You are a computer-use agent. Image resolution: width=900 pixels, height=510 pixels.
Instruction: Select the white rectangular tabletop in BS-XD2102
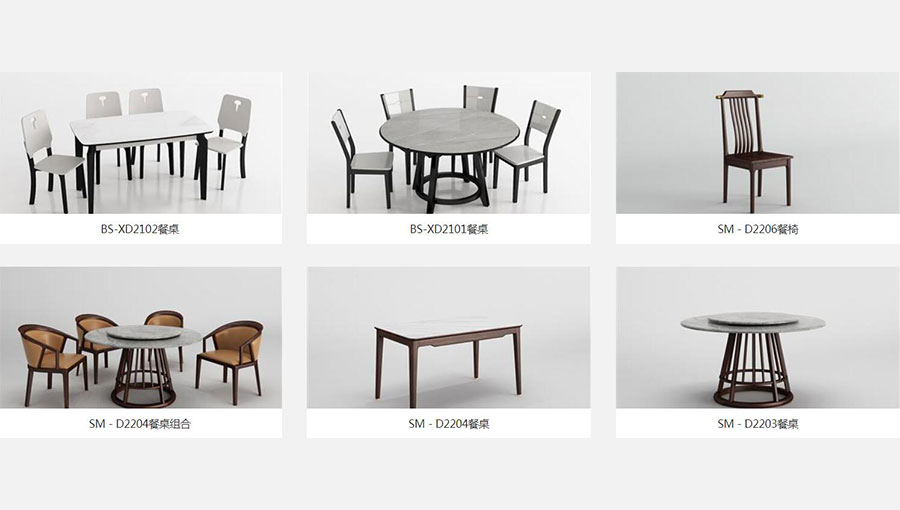[141, 127]
